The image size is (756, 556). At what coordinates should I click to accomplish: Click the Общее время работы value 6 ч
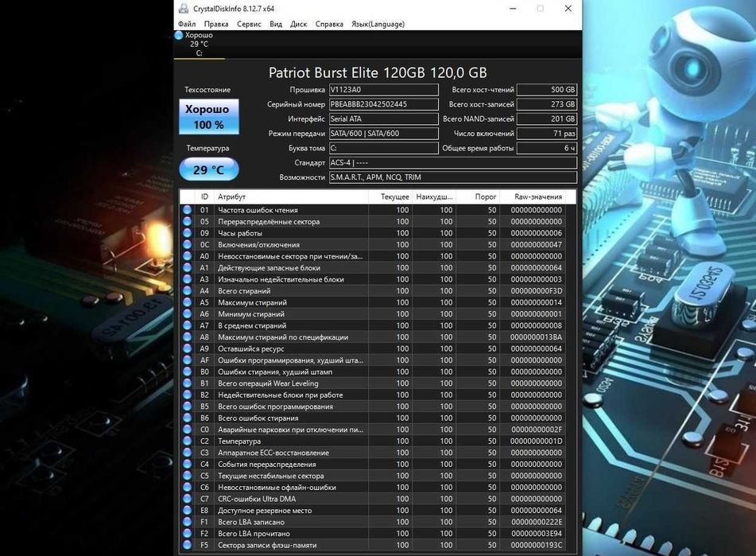click(547, 148)
